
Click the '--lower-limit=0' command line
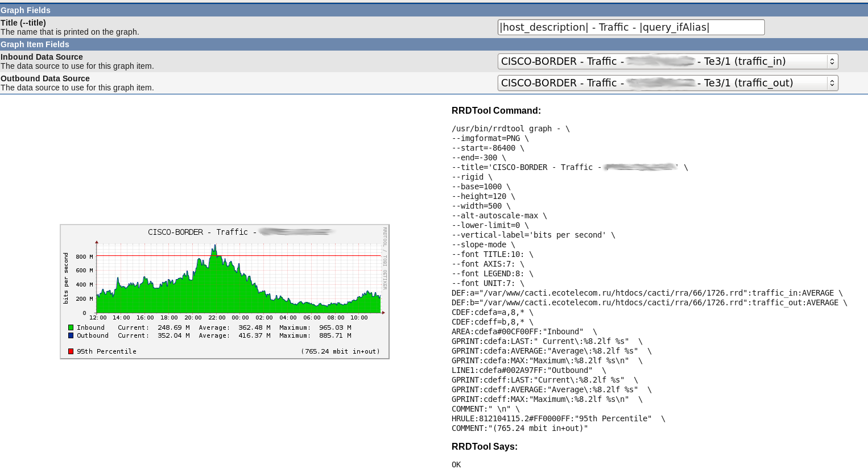click(x=490, y=225)
